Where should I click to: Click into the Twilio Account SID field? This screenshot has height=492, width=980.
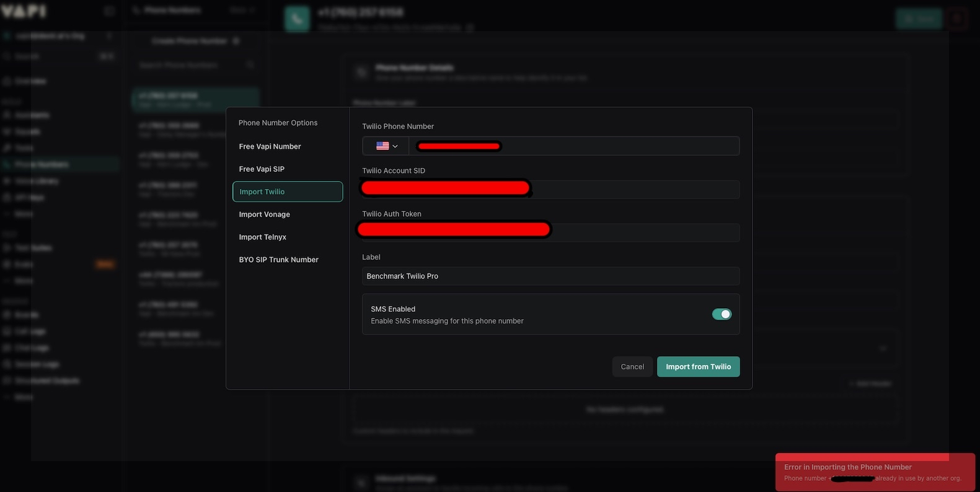[x=550, y=190]
